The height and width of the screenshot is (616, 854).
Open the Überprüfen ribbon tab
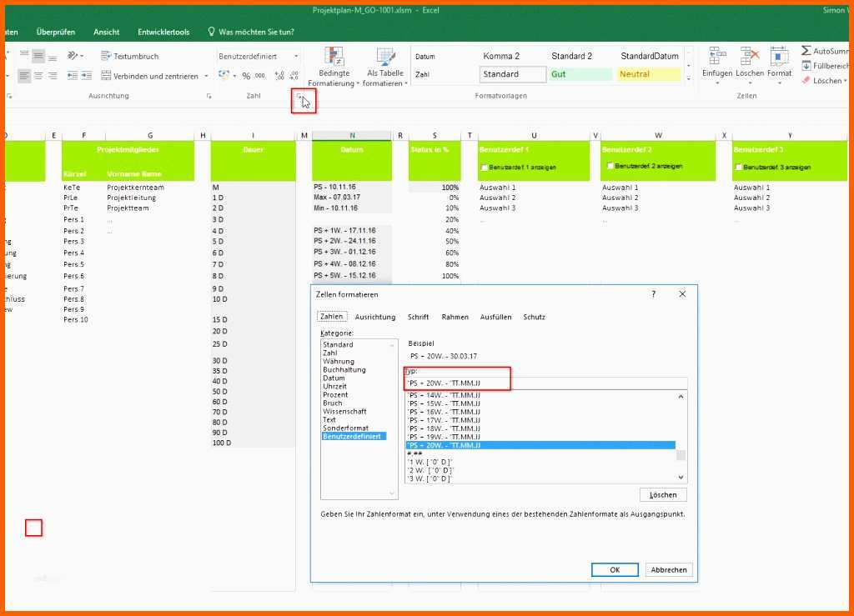coord(56,33)
